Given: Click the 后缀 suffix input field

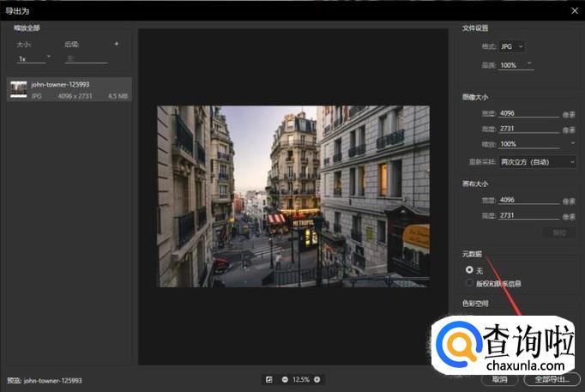Looking at the screenshot, I should tap(86, 58).
